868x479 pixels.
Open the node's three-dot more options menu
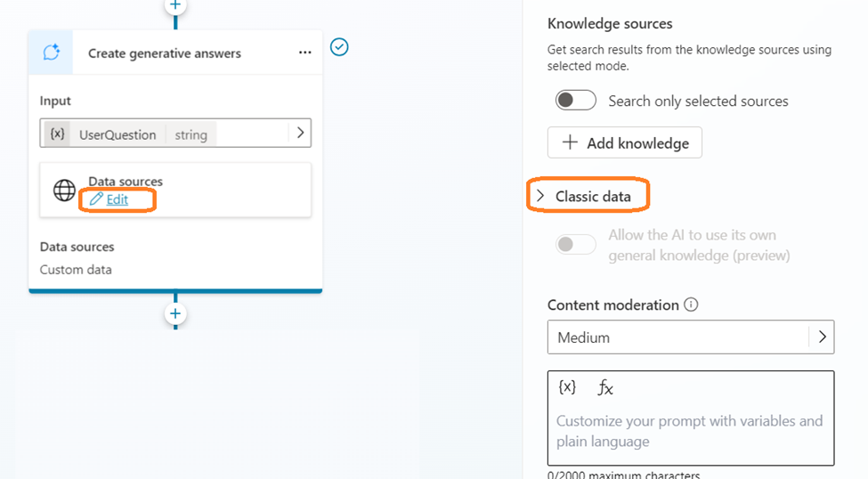coord(305,53)
